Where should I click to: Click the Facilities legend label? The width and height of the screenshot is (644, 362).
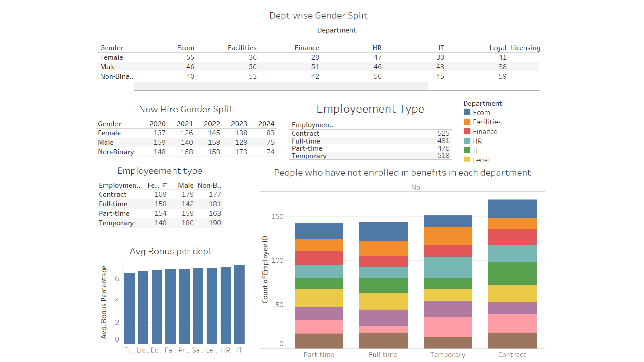(487, 122)
